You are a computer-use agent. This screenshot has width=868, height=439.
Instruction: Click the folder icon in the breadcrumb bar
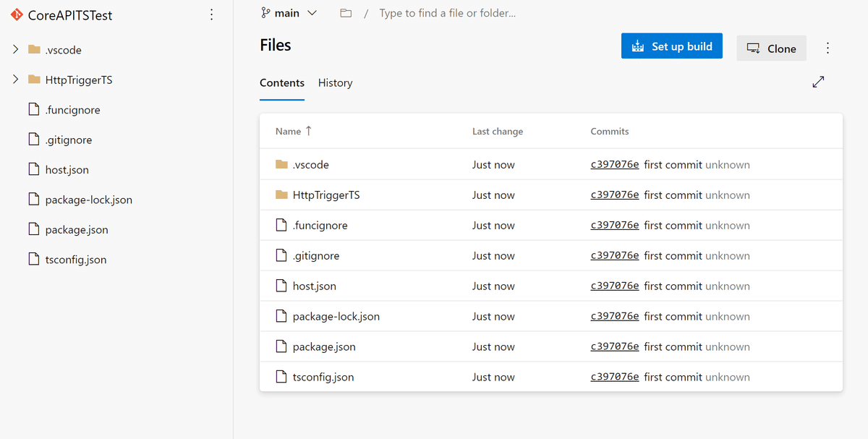(345, 12)
